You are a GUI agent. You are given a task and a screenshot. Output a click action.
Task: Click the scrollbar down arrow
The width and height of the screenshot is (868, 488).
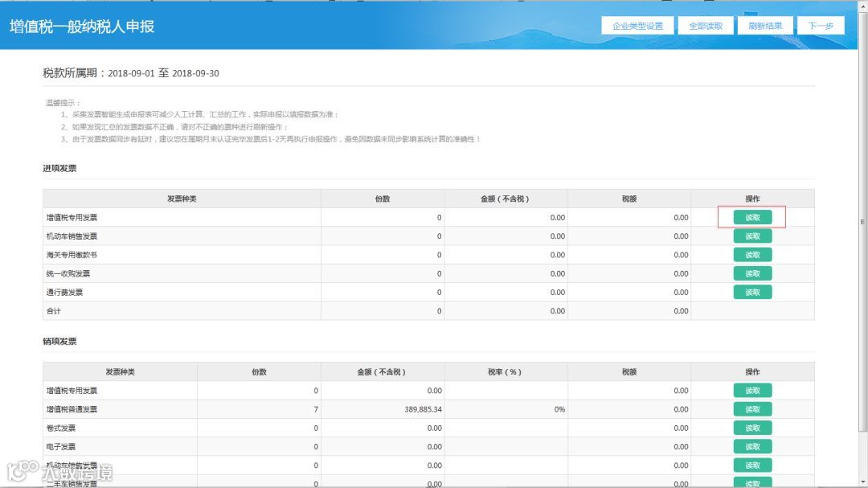coord(862,483)
